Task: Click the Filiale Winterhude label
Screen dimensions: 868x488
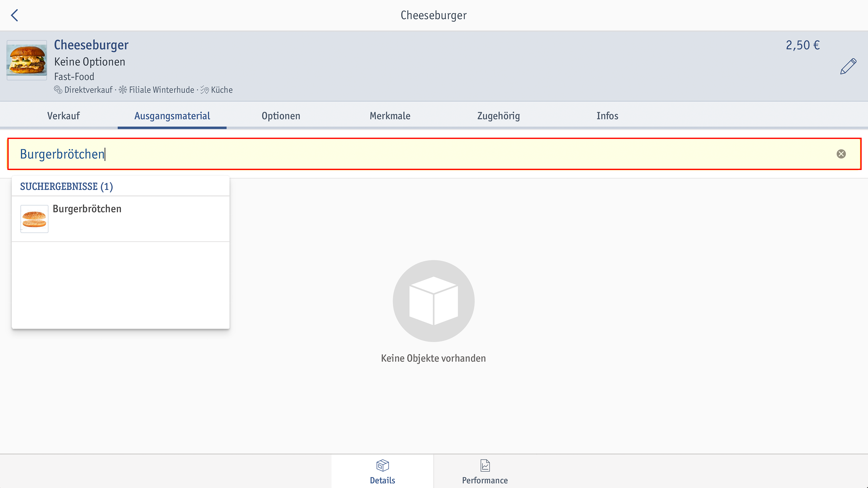Action: 162,90
